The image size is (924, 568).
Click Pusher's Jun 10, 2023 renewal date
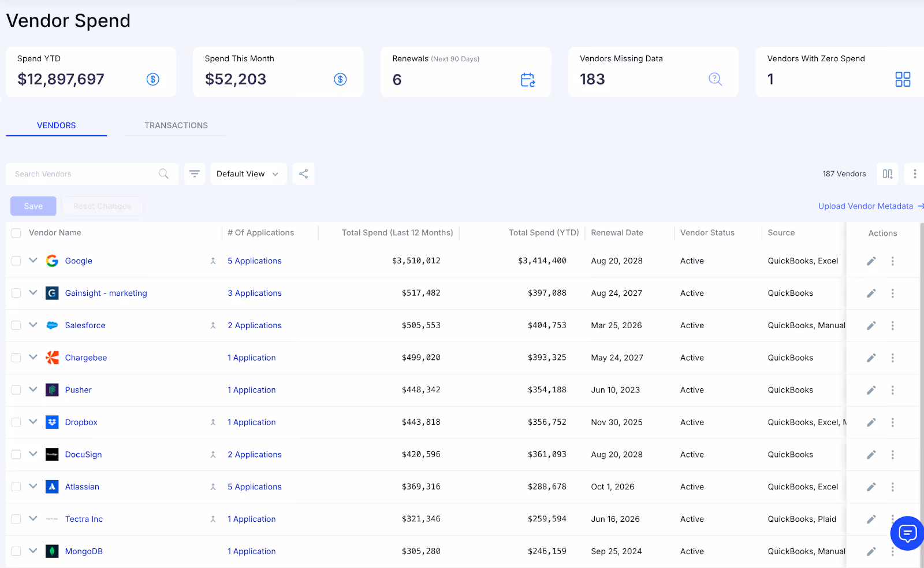[616, 391]
